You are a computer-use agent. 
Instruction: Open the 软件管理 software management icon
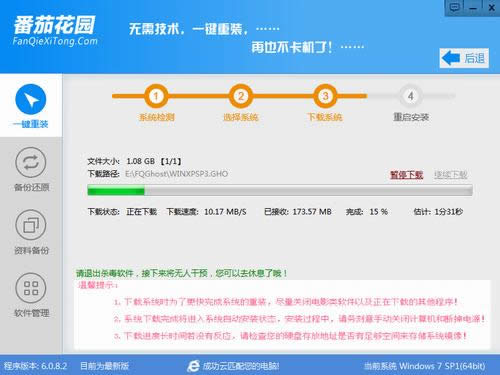[31, 288]
